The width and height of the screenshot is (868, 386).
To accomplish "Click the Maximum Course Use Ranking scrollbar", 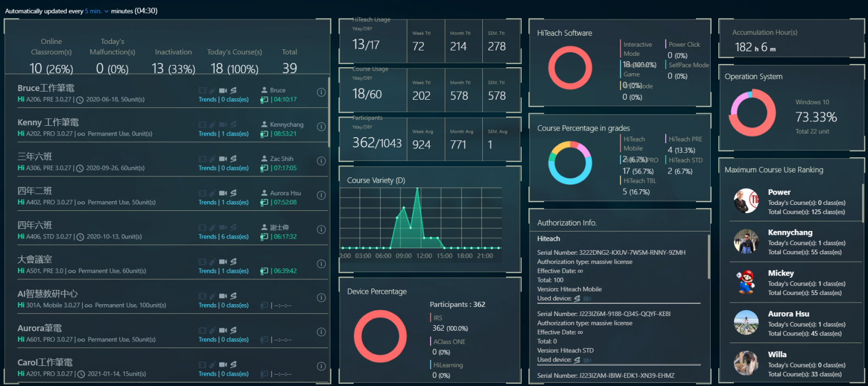I will [x=863, y=203].
